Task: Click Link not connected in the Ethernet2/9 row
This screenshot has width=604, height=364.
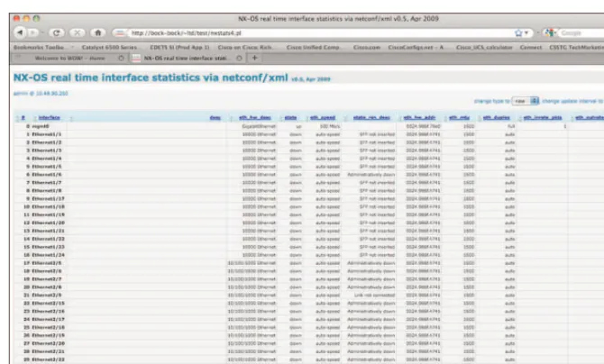Action: point(375,295)
